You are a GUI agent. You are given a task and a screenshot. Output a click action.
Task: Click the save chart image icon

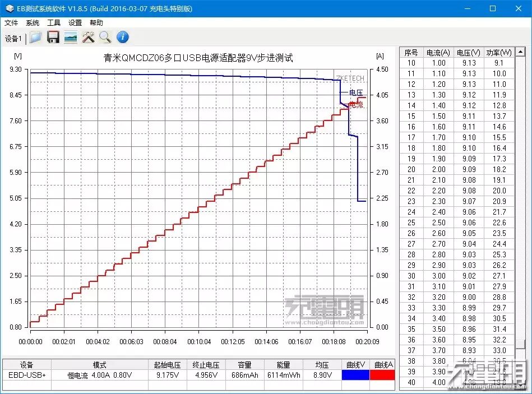pyautogui.click(x=71, y=38)
